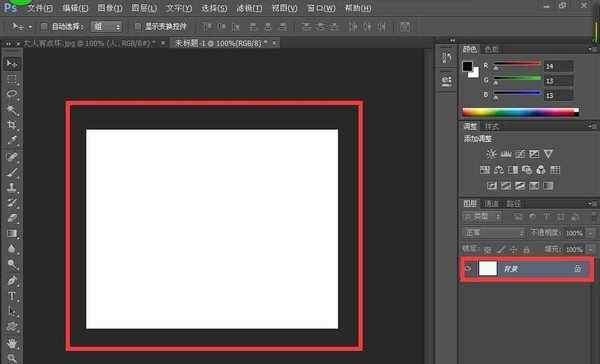Choose the Gradient tool
The height and width of the screenshot is (364, 600).
point(12,233)
